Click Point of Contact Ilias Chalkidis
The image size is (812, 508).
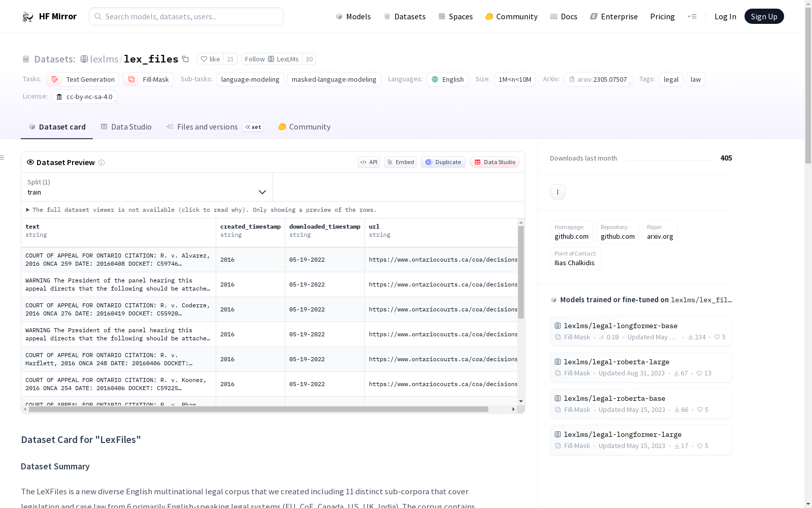pos(576,259)
